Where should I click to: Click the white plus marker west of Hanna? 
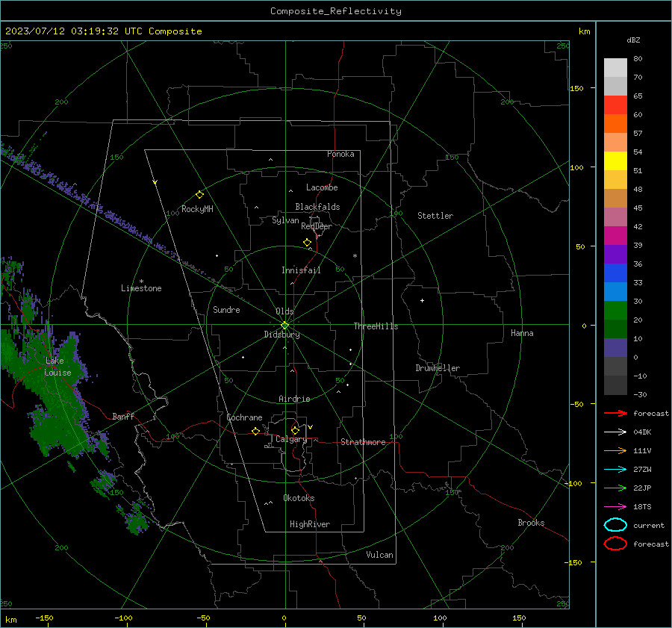422,300
